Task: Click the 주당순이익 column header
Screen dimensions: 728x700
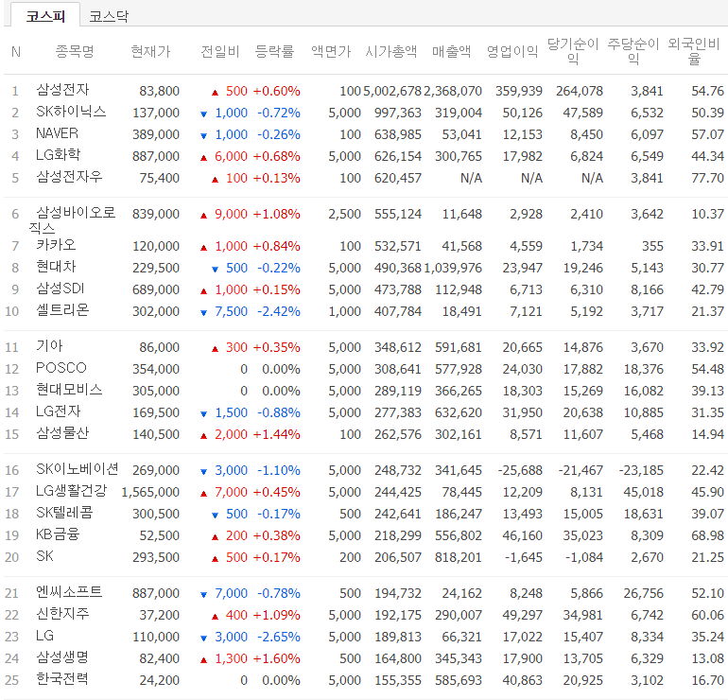Action: coord(633,51)
